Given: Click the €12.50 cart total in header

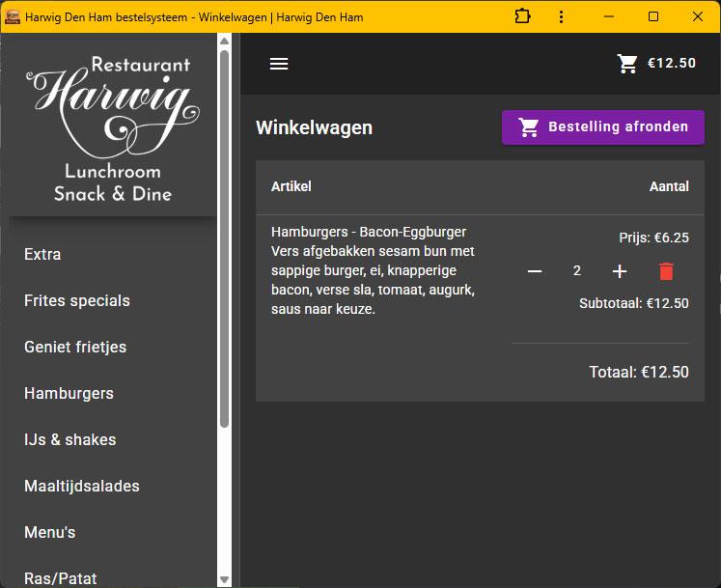Looking at the screenshot, I should point(671,64).
